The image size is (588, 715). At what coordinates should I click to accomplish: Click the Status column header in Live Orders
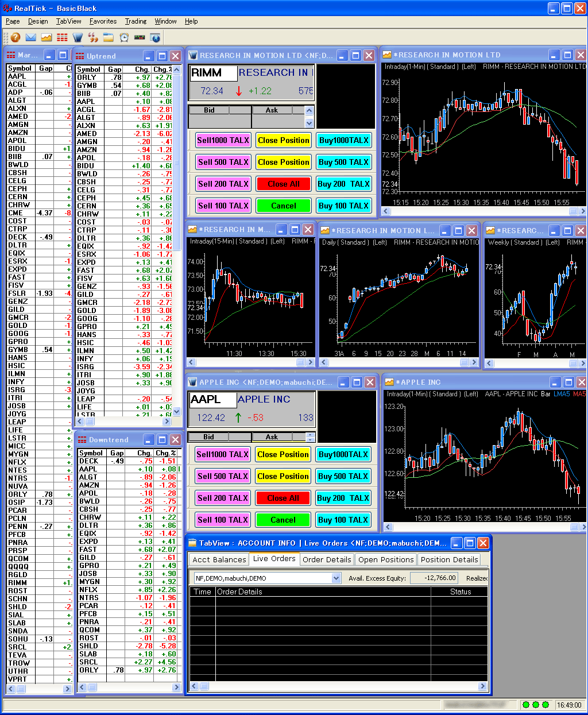[x=460, y=592]
